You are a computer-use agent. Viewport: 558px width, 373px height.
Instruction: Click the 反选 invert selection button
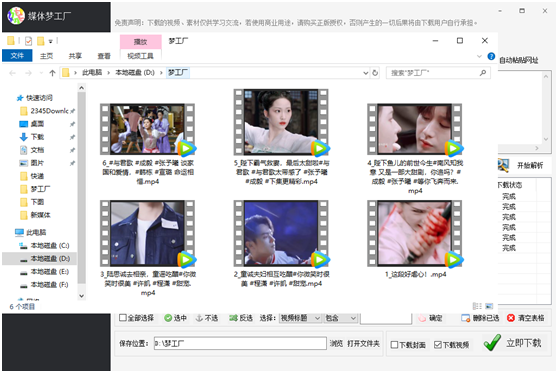click(241, 318)
